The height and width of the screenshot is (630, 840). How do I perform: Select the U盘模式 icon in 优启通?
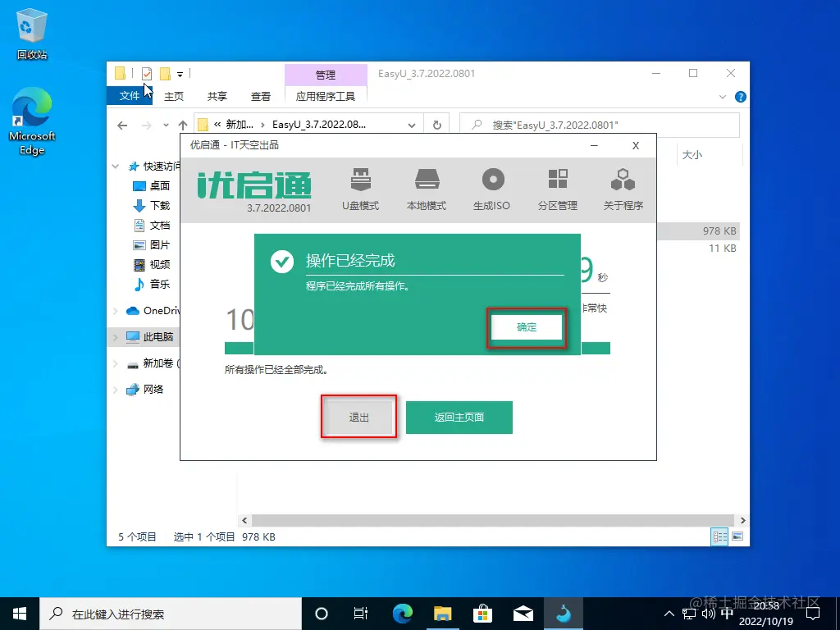361,189
